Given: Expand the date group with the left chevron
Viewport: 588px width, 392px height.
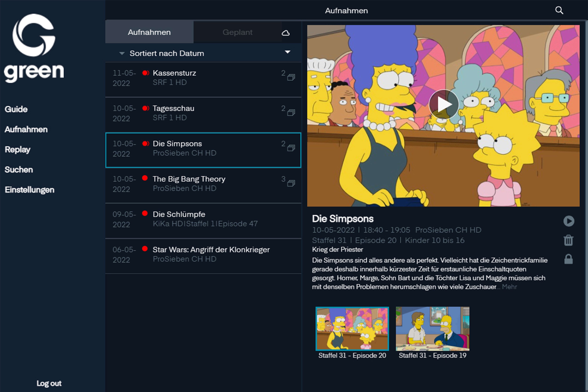Looking at the screenshot, I should (122, 53).
